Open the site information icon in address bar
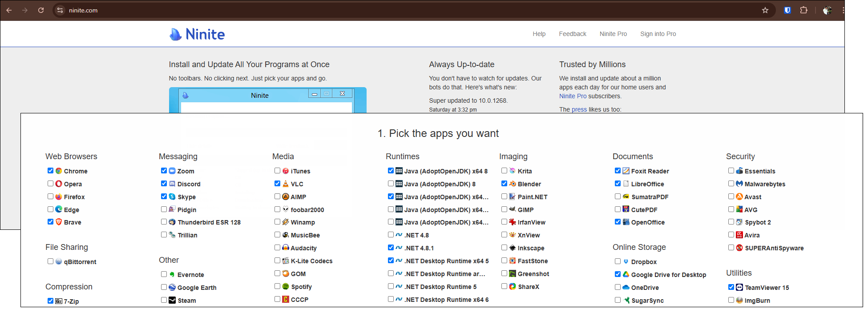The image size is (868, 313). (x=60, y=10)
